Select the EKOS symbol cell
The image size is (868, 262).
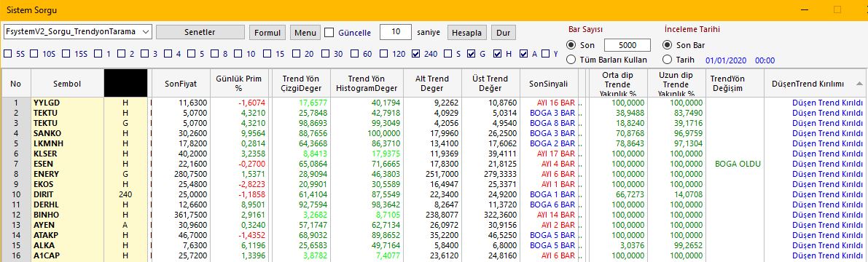(67, 184)
